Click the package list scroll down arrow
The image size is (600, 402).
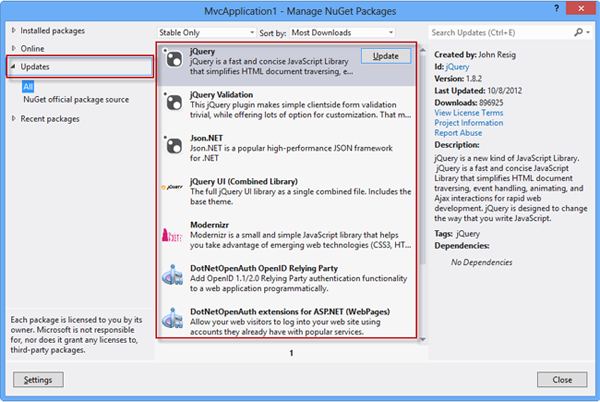point(422,339)
